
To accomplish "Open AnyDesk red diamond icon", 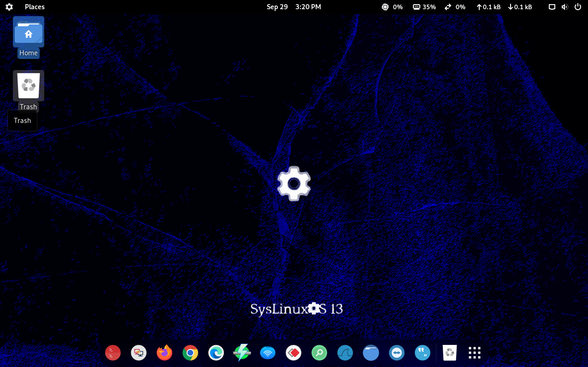I will click(x=294, y=353).
